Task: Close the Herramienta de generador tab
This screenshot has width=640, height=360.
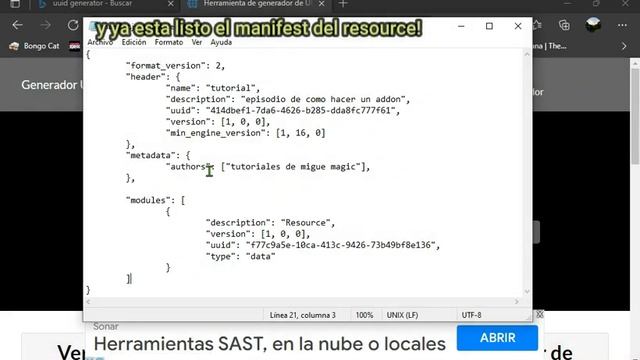Action: click(x=322, y=4)
